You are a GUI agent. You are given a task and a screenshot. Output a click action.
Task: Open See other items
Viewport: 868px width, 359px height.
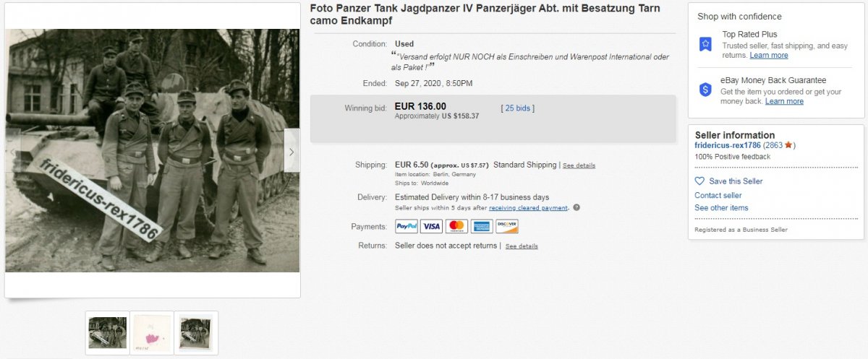pos(722,208)
